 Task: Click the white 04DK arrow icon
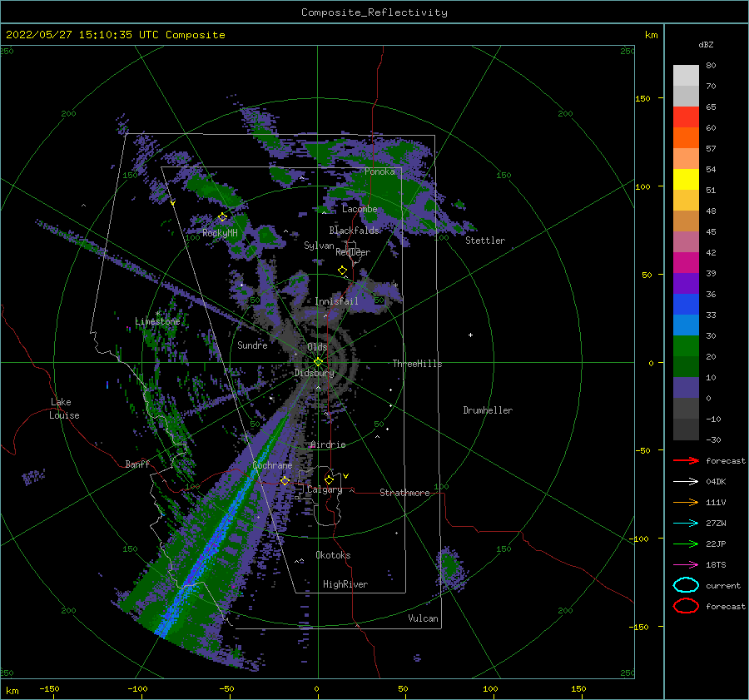coord(686,482)
